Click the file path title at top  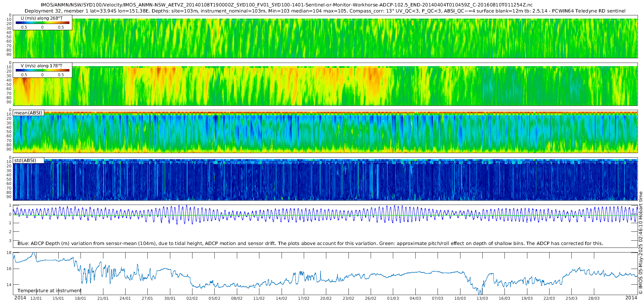click(x=287, y=5)
